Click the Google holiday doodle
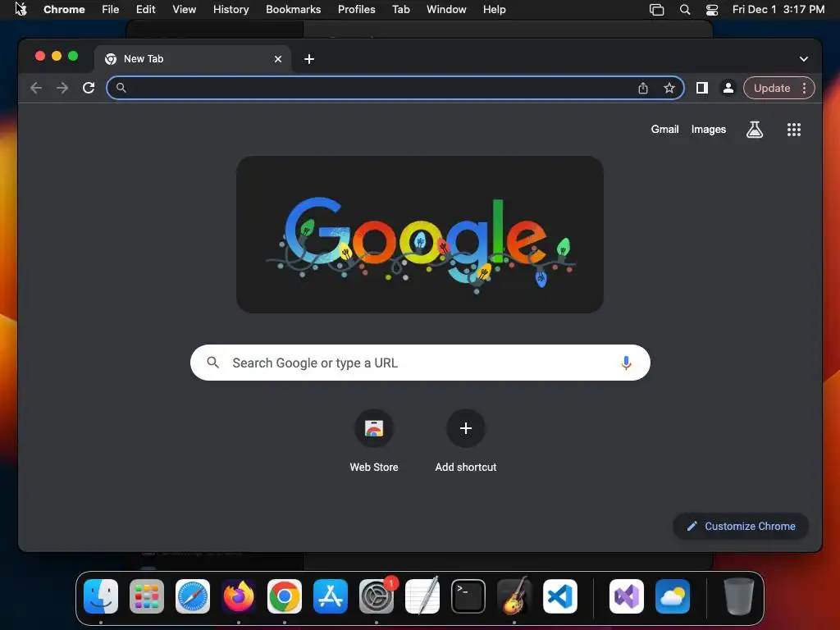This screenshot has height=630, width=840. coord(420,235)
